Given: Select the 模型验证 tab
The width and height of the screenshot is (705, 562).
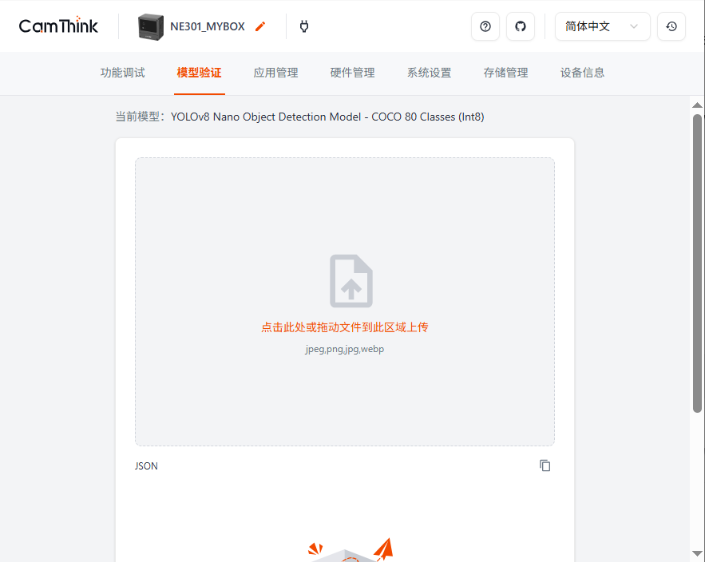Looking at the screenshot, I should 199,73.
